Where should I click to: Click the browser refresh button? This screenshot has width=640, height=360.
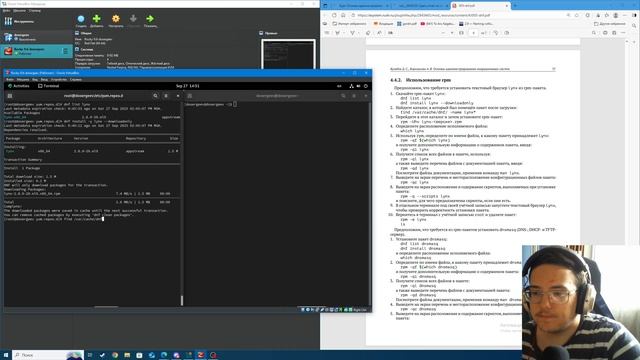click(x=334, y=15)
